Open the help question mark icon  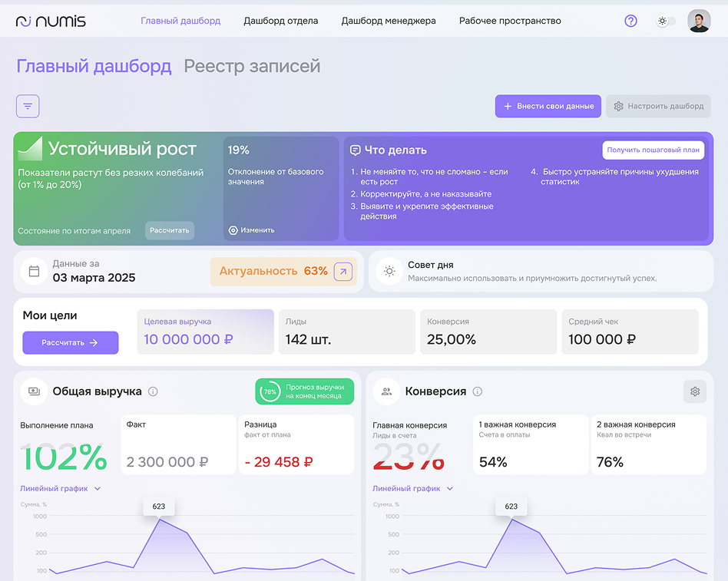630,21
